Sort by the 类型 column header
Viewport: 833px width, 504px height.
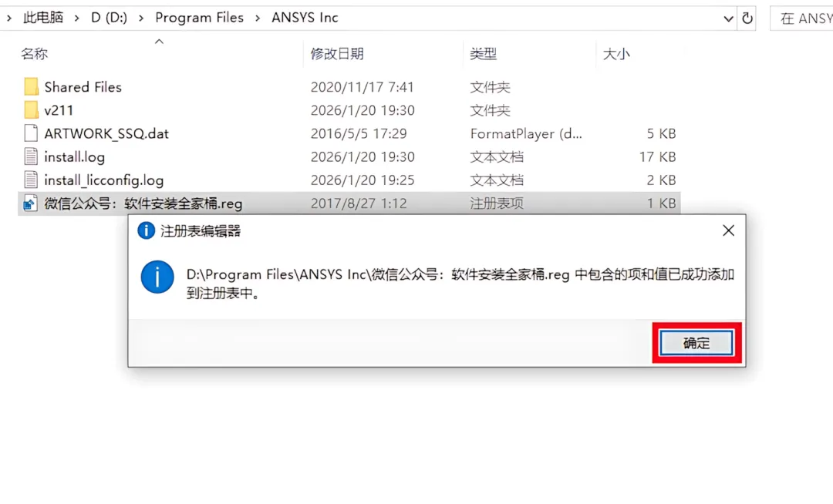[x=483, y=54]
